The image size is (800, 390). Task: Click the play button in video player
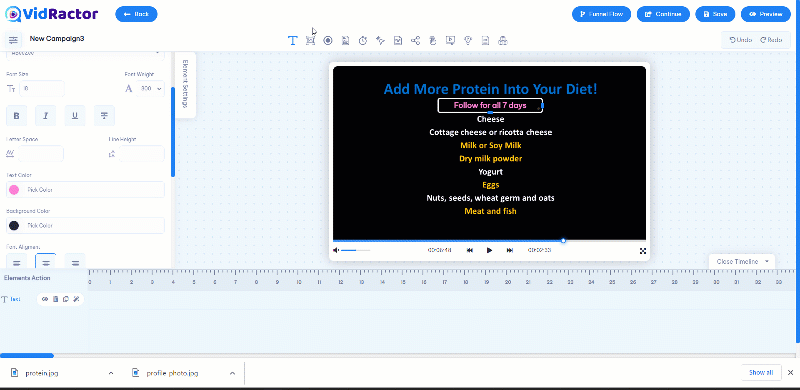[x=489, y=250]
